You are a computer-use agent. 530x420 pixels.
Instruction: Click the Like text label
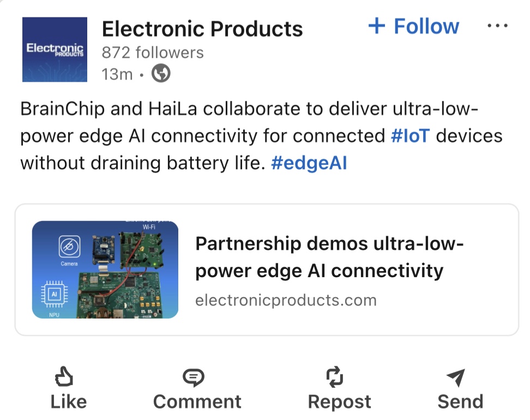69,402
